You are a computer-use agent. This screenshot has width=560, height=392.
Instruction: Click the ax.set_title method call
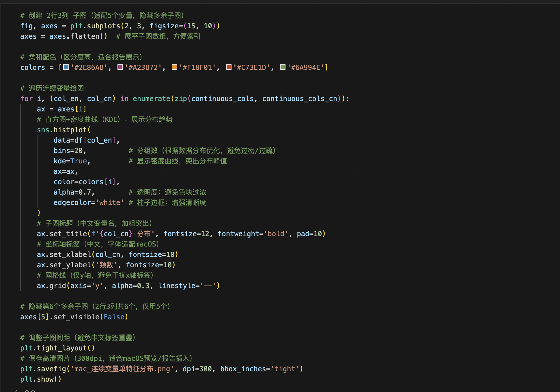tap(68, 234)
